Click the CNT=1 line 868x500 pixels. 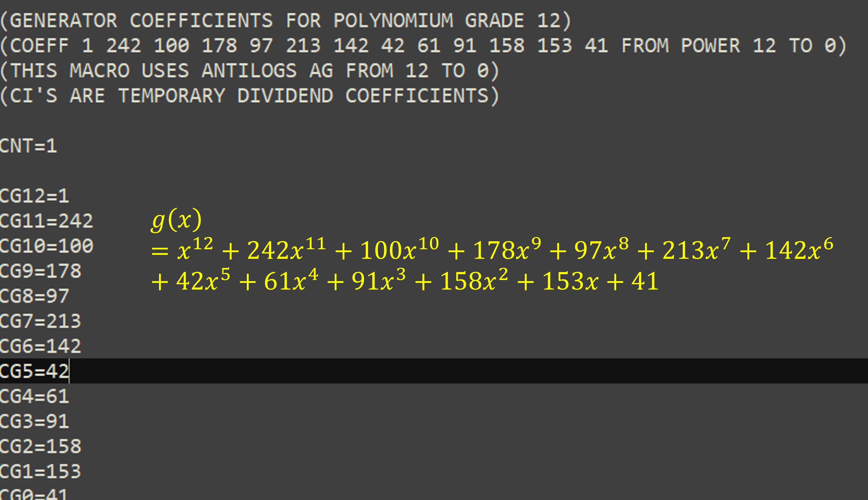pyautogui.click(x=29, y=146)
